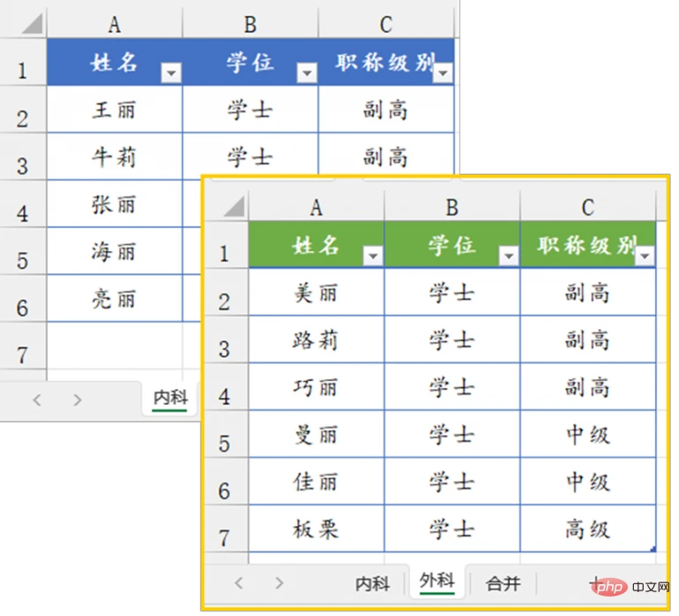Switch to the 合并 sheet tab

click(503, 583)
